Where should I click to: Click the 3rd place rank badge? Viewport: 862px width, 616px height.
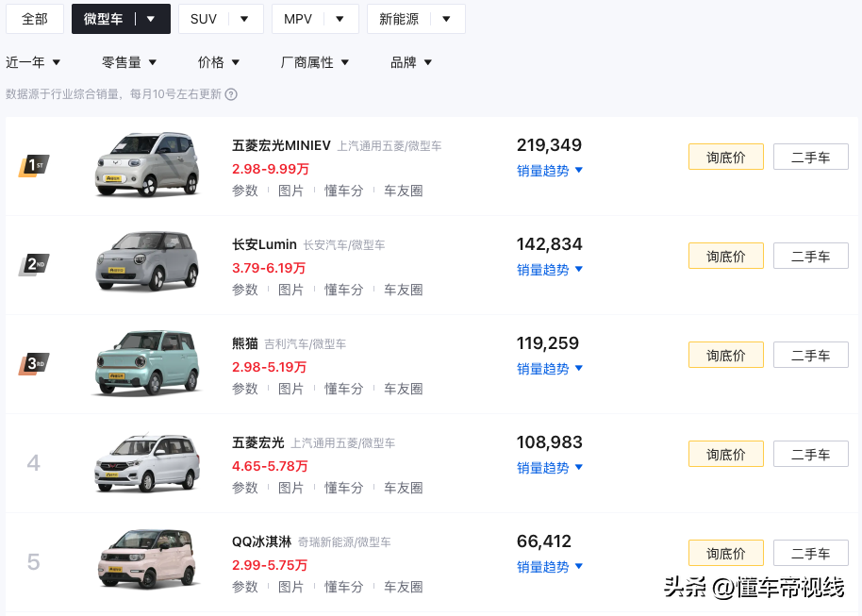(x=34, y=364)
